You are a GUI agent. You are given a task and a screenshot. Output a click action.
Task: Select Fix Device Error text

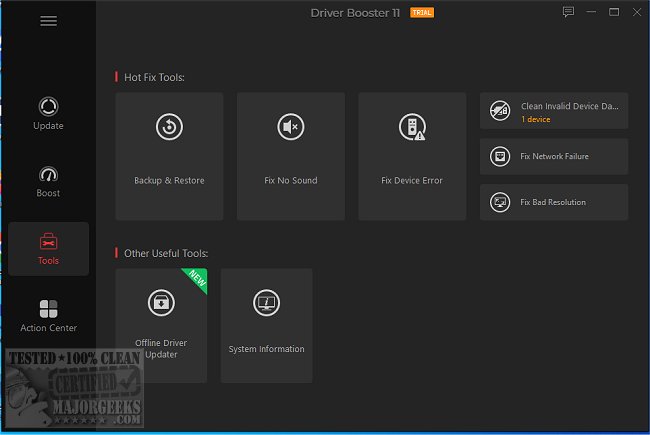point(412,180)
